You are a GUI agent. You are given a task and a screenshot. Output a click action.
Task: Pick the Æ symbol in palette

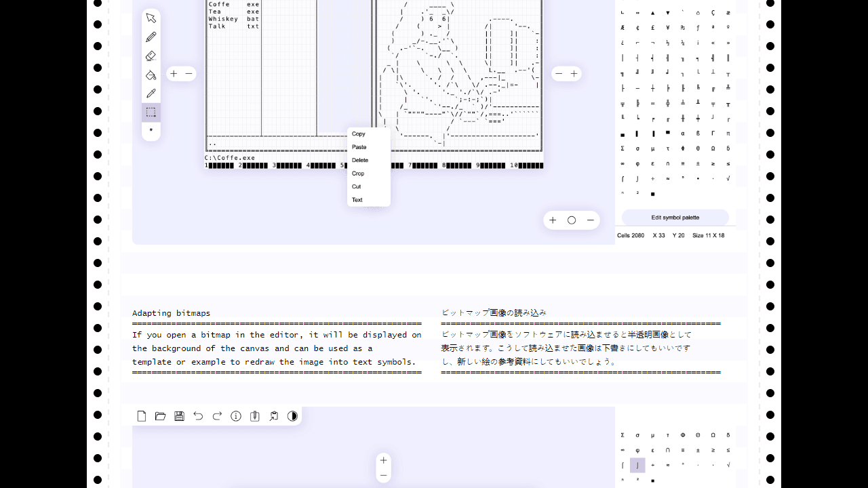[x=623, y=28]
